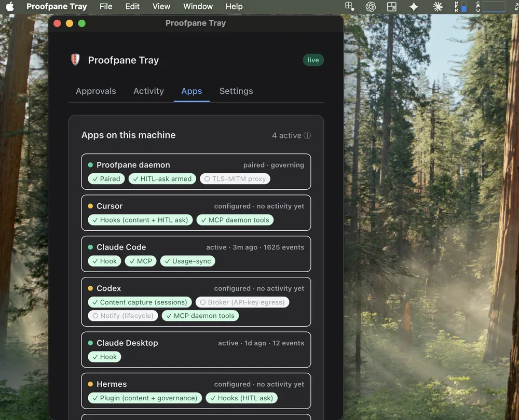Open the File menu

coord(106,6)
